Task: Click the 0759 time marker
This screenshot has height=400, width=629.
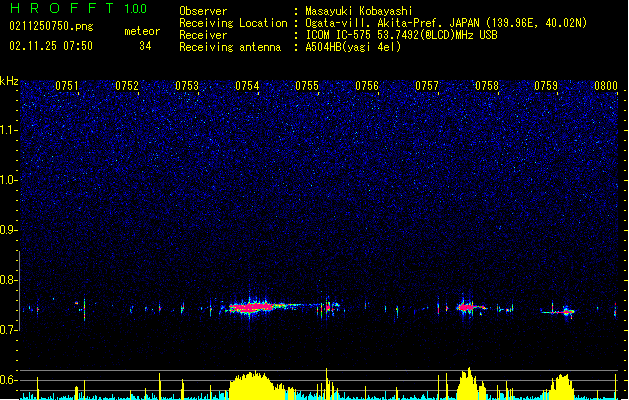Action: pyautogui.click(x=546, y=86)
